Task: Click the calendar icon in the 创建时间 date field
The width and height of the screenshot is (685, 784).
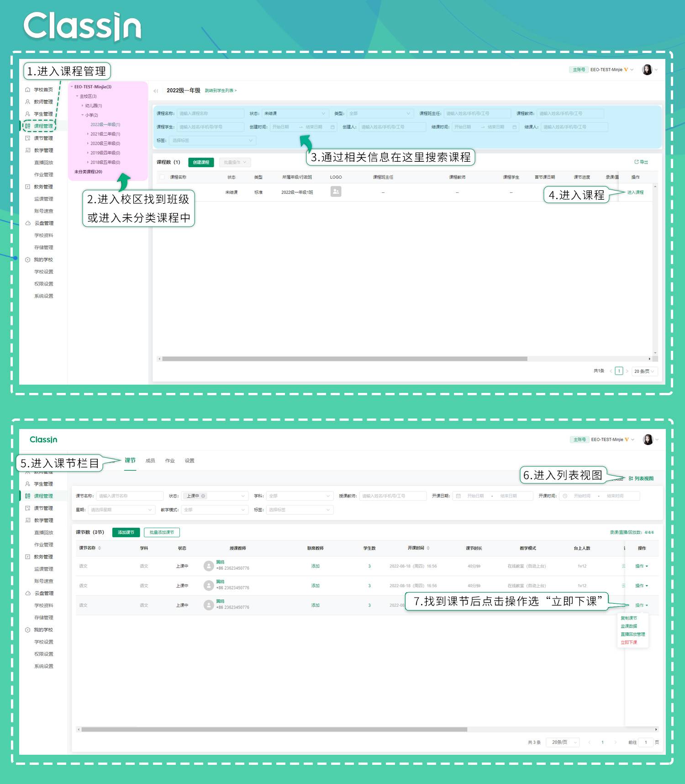Action: [x=332, y=127]
